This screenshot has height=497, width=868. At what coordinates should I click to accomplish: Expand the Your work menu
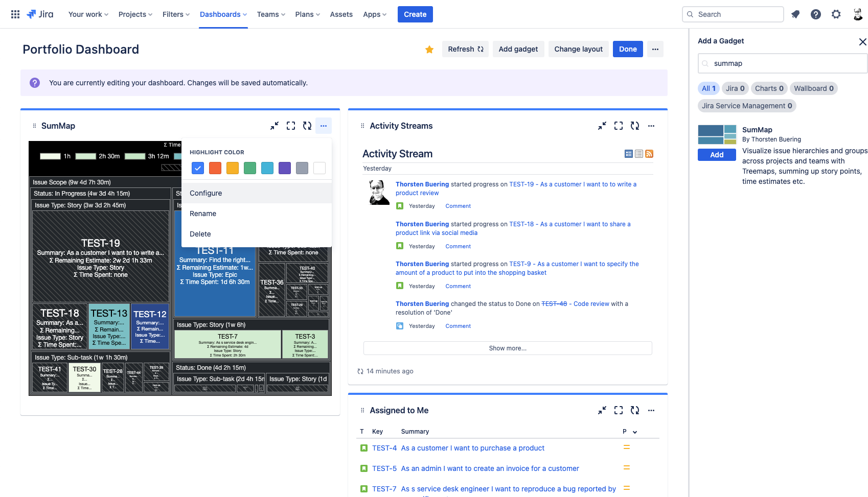88,14
